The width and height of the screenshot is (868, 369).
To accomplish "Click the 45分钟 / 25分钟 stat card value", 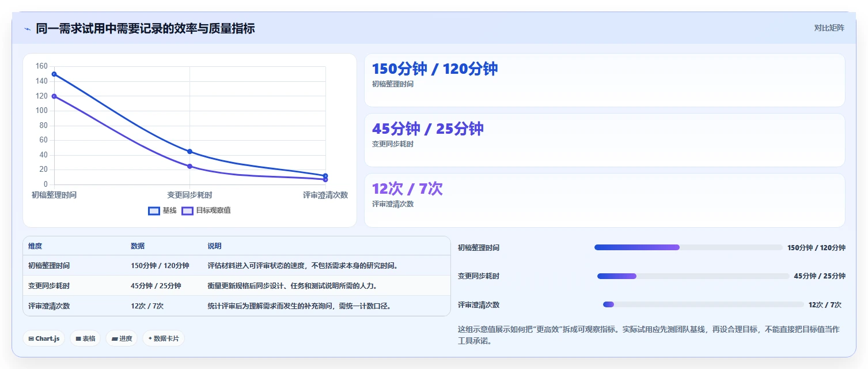I will [428, 129].
